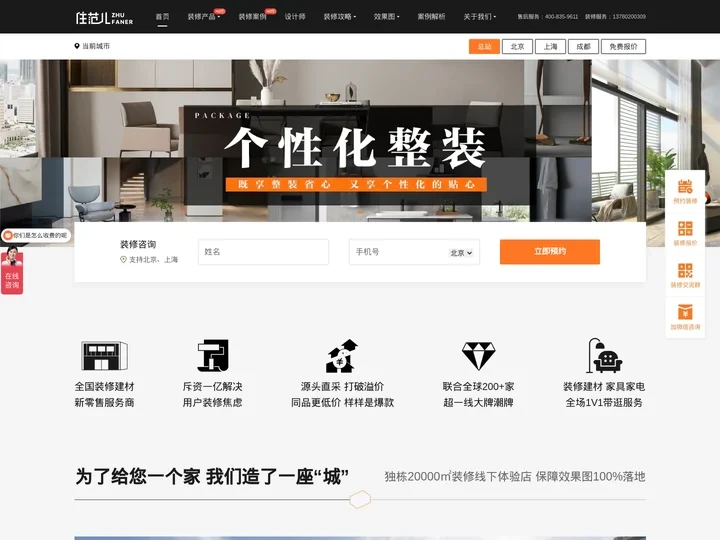The width and height of the screenshot is (720, 540).
Task: Open the 设计师 nav item
Action: (295, 17)
